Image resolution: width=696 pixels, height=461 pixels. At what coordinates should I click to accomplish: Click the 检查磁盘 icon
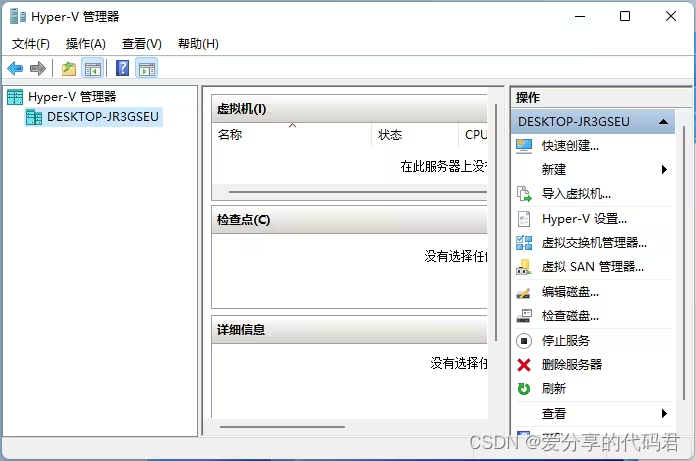coord(524,316)
